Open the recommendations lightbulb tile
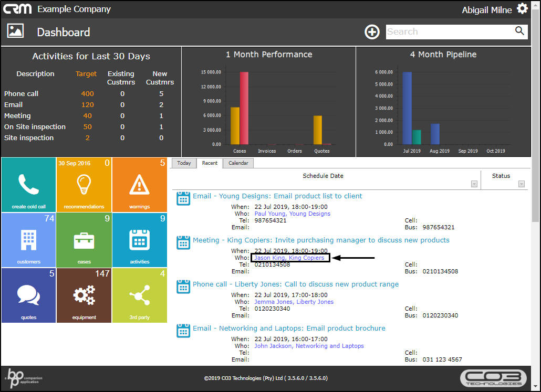The height and width of the screenshot is (392, 541). click(x=84, y=184)
